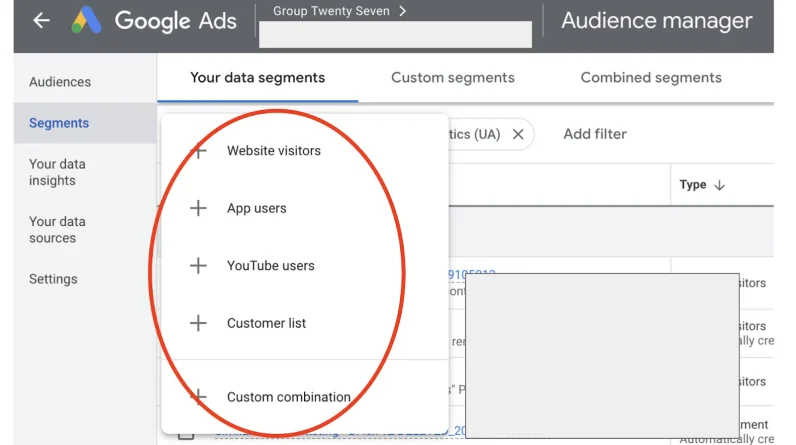Choose Customer list from the menu

305,323
